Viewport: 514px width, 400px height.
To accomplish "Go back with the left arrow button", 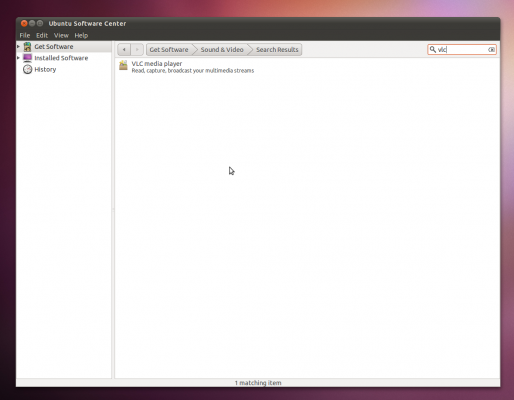I will pos(124,50).
